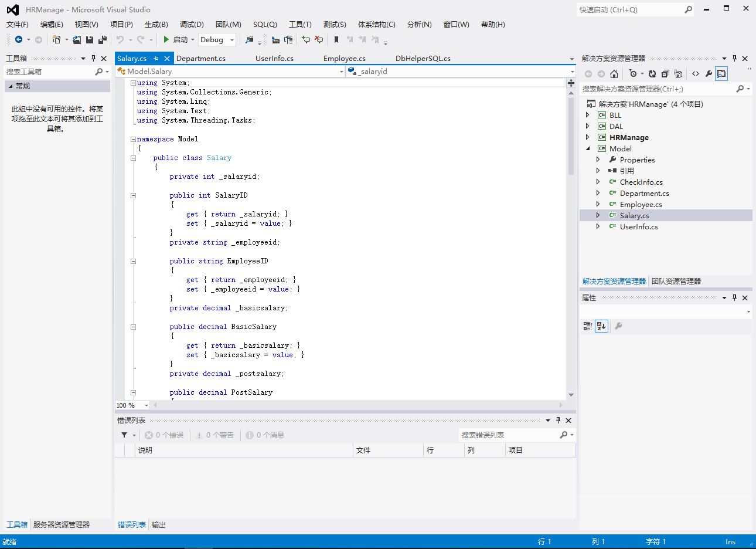This screenshot has height=549, width=756.
Task: Click the open file toolbar icon
Action: coord(77,40)
